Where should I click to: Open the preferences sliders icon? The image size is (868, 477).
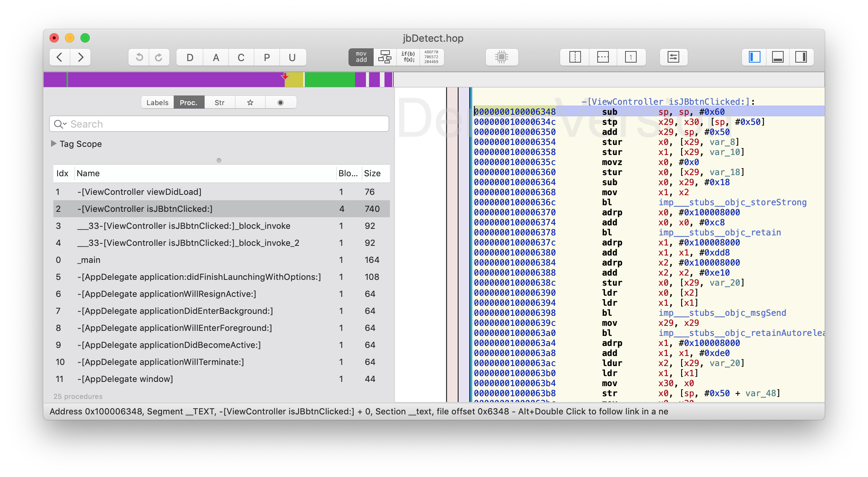point(673,57)
